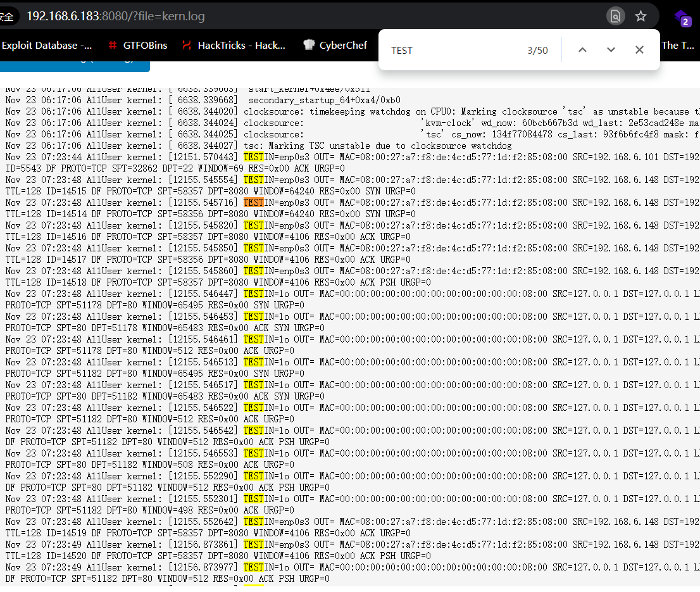Screen dimensions: 700x592
Task: Click the CyberChef chef hat favicon
Action: pos(309,45)
